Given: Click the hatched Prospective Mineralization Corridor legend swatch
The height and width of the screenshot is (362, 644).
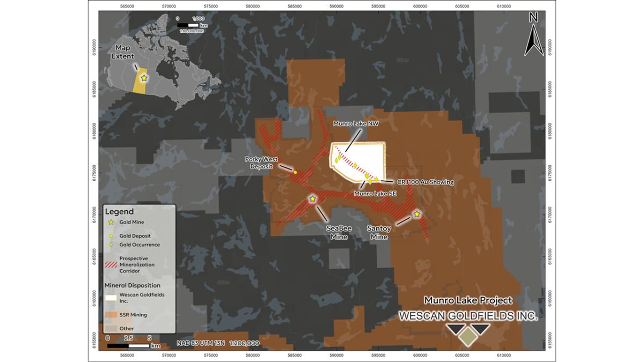Looking at the screenshot, I should (112, 264).
